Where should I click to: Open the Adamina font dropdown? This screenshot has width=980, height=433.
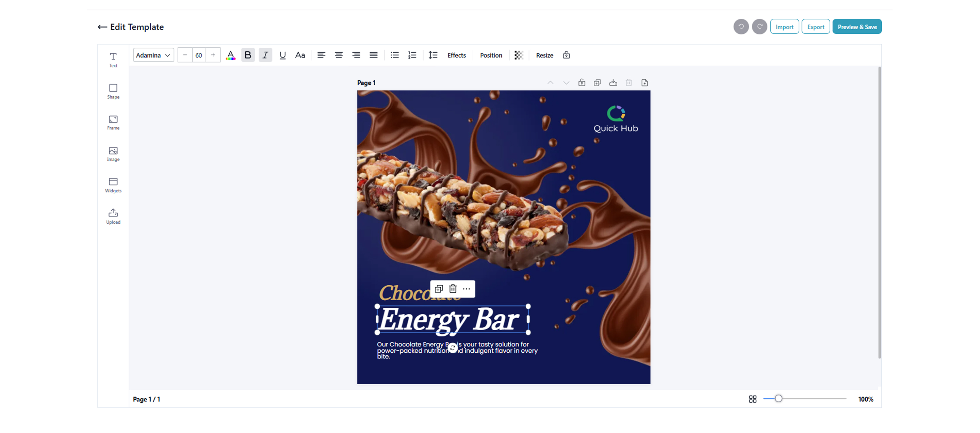point(153,55)
